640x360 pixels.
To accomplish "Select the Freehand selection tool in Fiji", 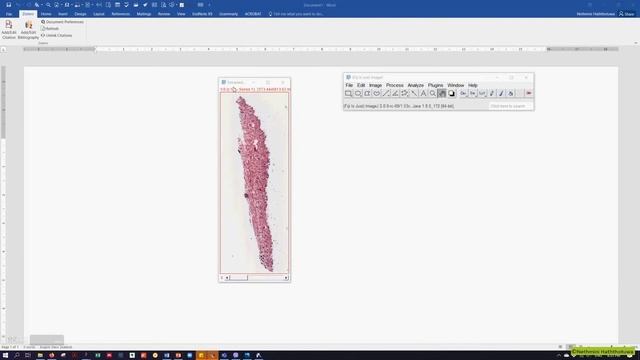I will [x=376, y=93].
